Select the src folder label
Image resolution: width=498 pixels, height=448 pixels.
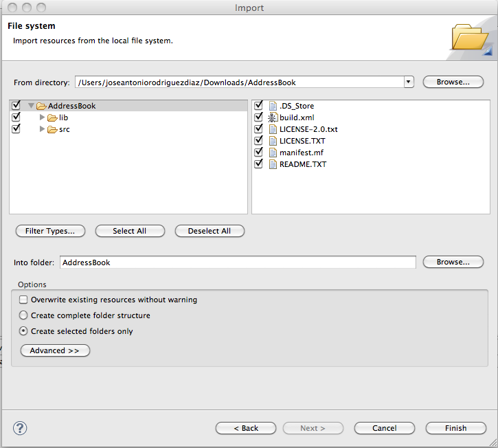tap(65, 129)
